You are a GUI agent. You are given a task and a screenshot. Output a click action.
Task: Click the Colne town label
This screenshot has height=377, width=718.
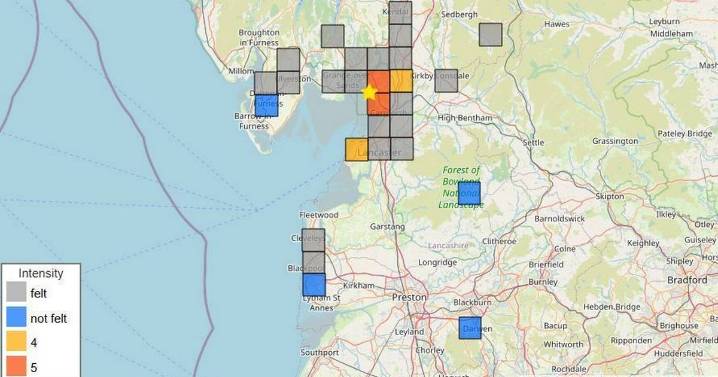[x=565, y=249]
